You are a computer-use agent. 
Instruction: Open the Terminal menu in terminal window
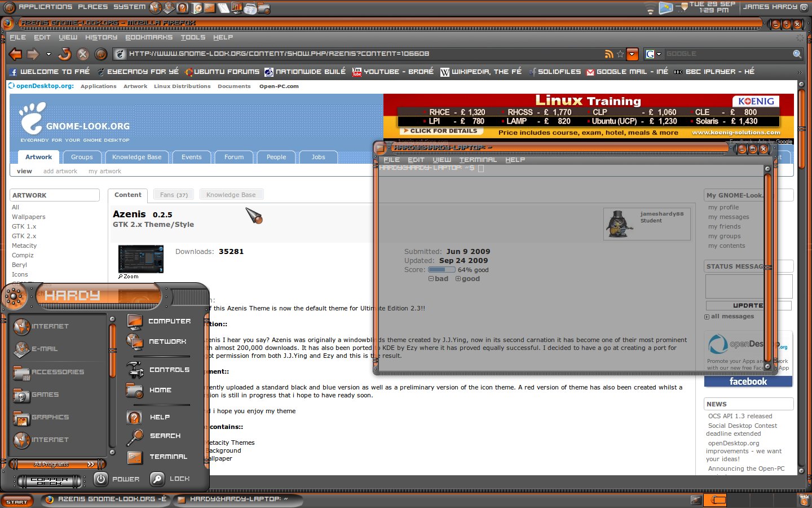478,160
